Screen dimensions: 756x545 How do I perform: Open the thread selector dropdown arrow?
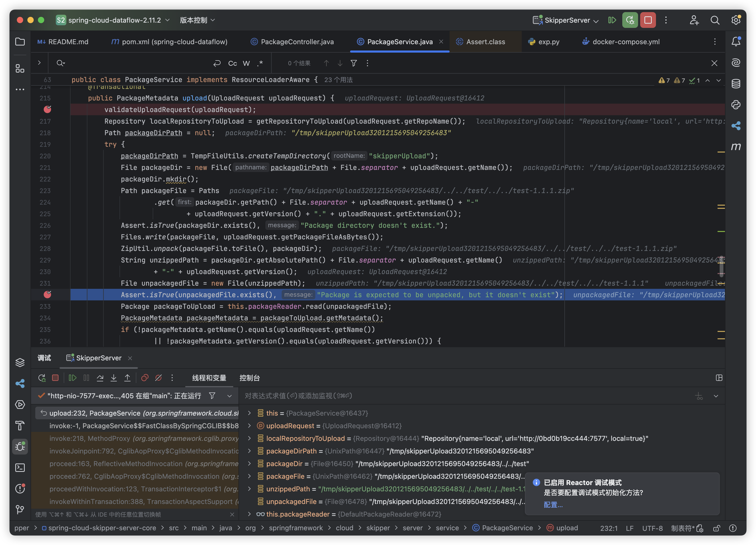coord(229,396)
